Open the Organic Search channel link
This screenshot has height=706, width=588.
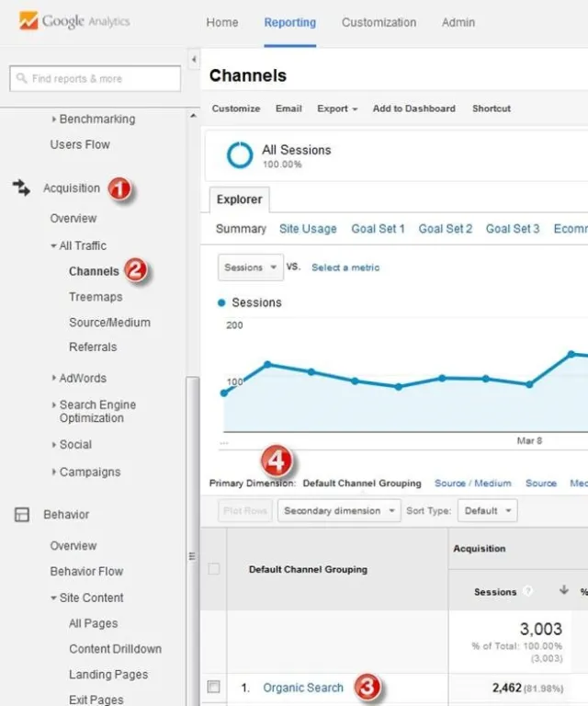click(x=303, y=688)
